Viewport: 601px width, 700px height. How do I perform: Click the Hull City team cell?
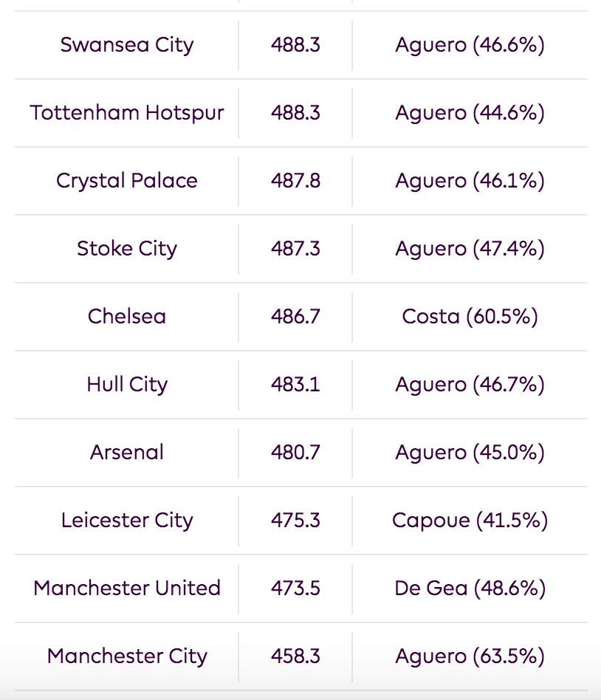click(127, 385)
